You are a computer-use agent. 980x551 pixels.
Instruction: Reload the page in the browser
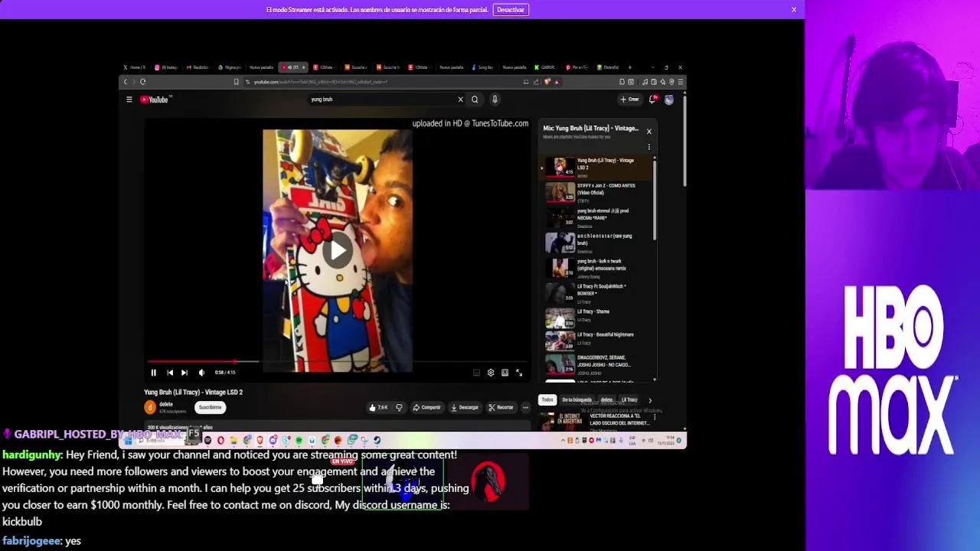(142, 82)
